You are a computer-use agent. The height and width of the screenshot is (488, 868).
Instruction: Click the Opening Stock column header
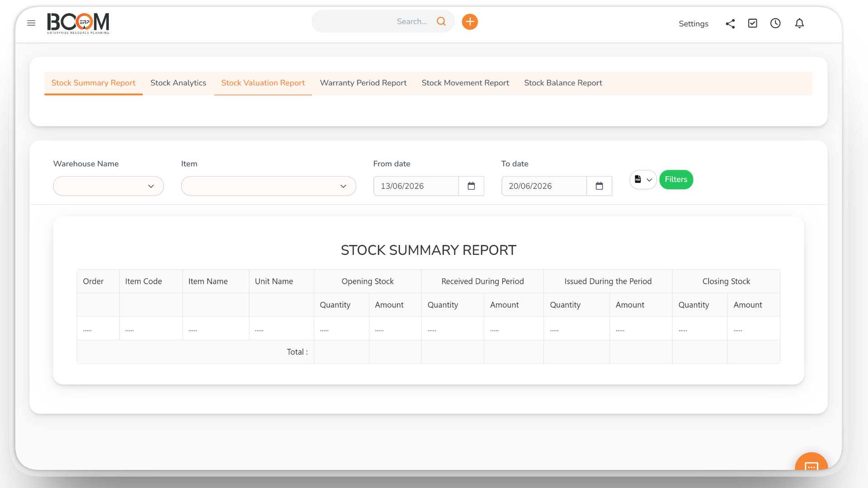pos(368,282)
